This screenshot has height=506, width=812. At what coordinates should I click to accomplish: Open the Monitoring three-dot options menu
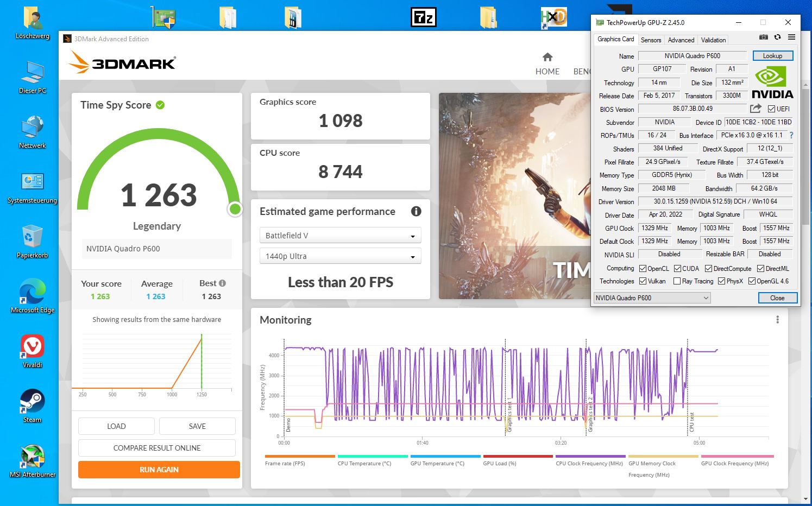[x=777, y=320]
